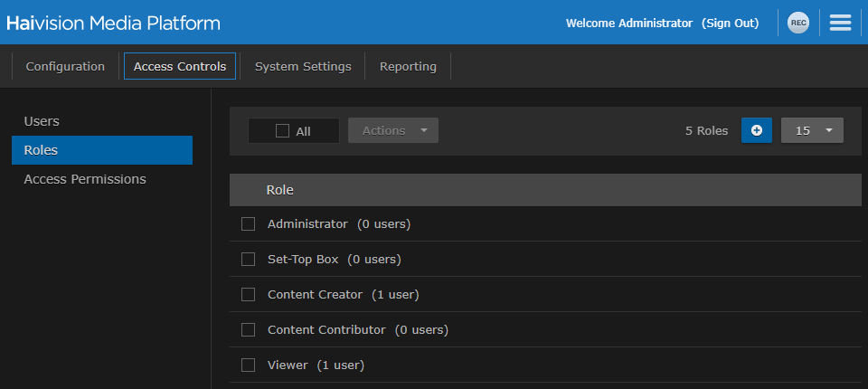Switch to the Configuration tab
Image resolution: width=868 pixels, height=389 pixels.
(x=65, y=66)
